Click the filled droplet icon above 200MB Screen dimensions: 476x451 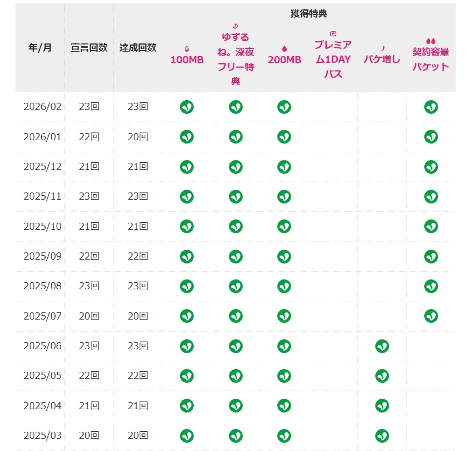point(284,49)
